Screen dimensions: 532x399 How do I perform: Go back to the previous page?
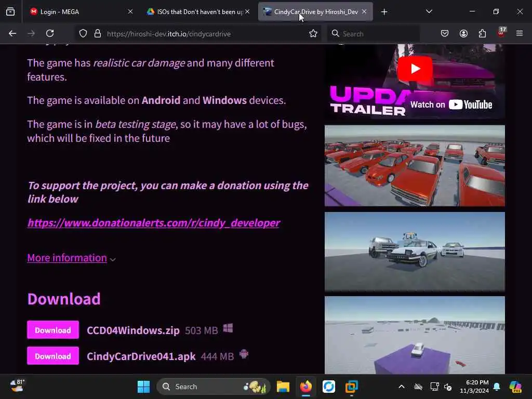coord(12,33)
